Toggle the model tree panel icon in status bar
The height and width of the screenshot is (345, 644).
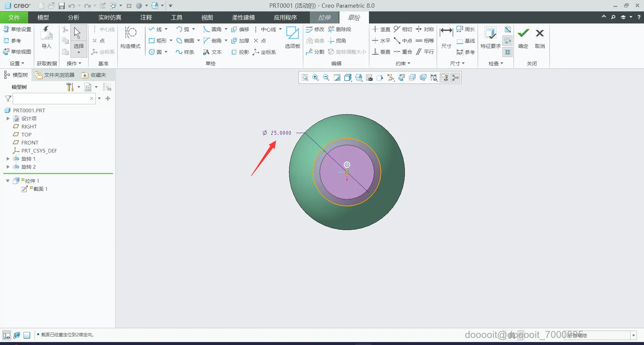[6, 335]
